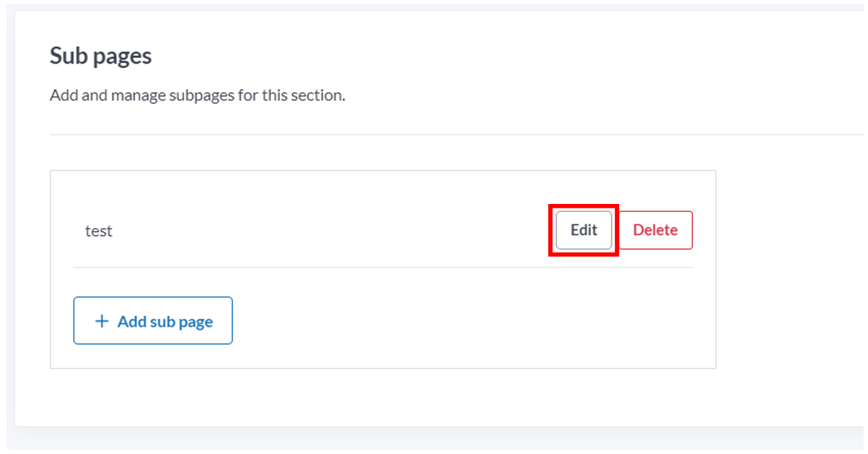
Task: Click the red 'Delete' text label
Action: pyautogui.click(x=656, y=230)
